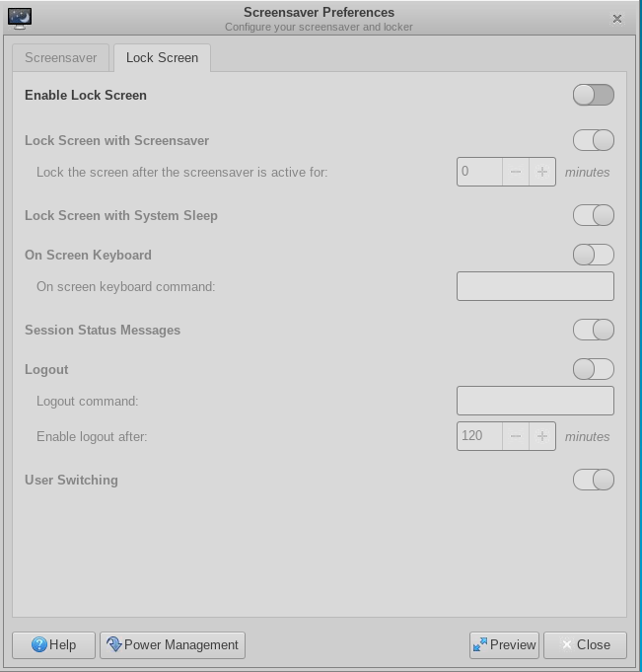Click the X icon on the Close button
The image size is (642, 672).
coord(567,644)
